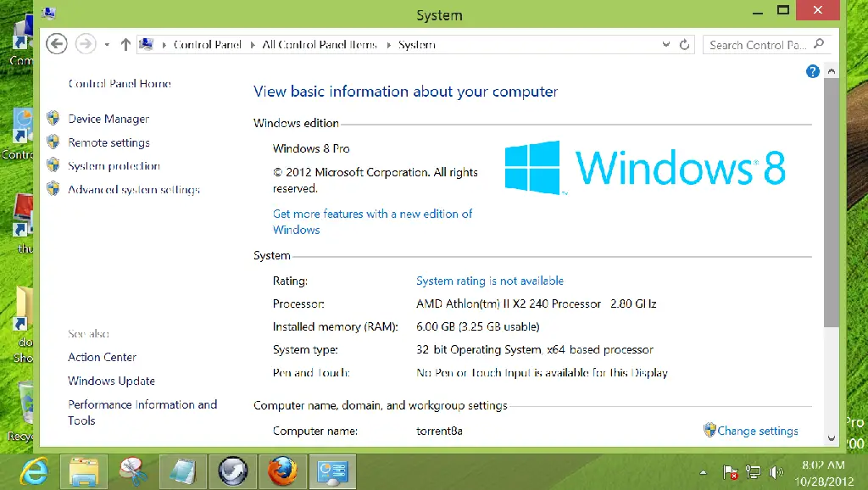Open Advanced system settings
868x490 pixels.
coord(134,190)
